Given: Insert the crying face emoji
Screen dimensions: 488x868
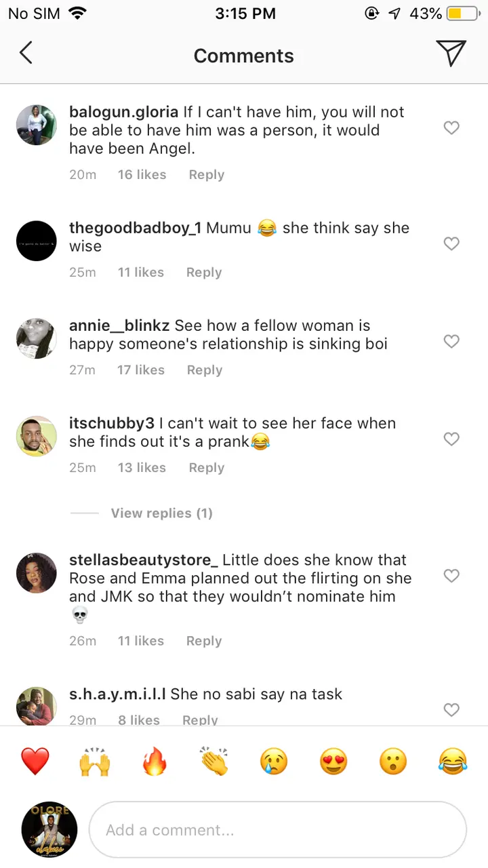Looking at the screenshot, I should [x=274, y=762].
